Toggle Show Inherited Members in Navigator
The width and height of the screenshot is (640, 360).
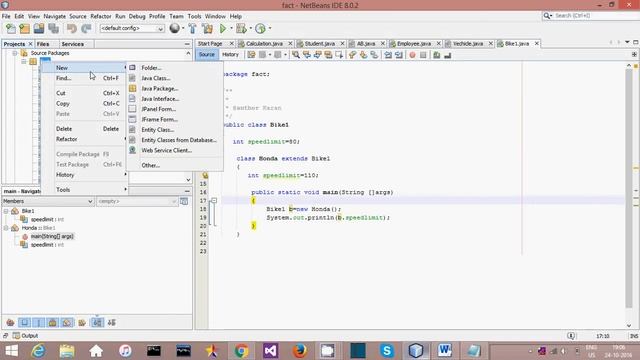click(11, 322)
